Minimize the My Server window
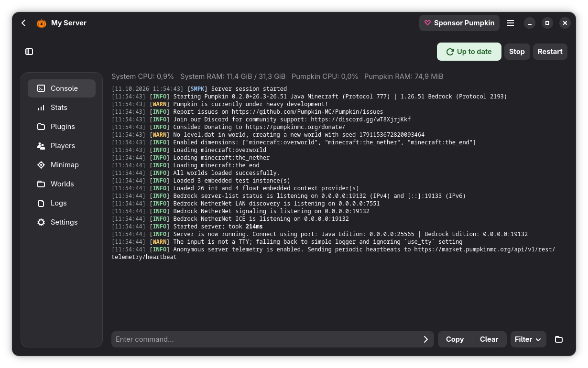The width and height of the screenshot is (588, 368). (529, 23)
